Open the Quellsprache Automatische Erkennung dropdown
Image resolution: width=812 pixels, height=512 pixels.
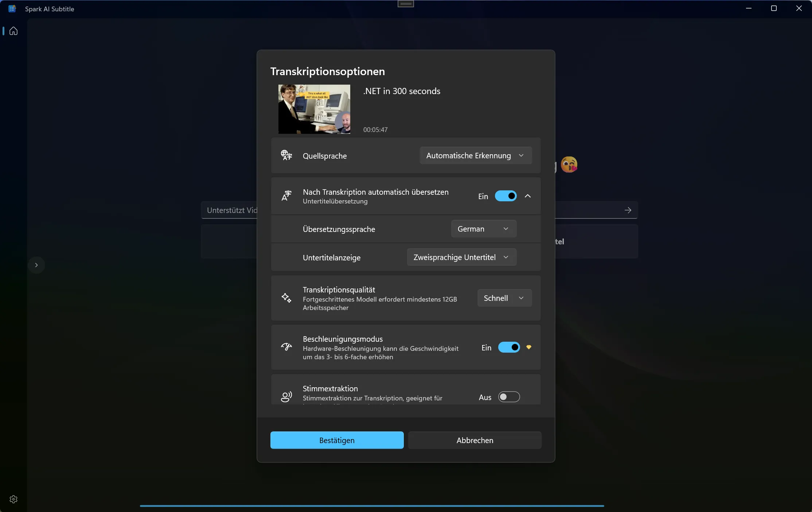coord(475,156)
